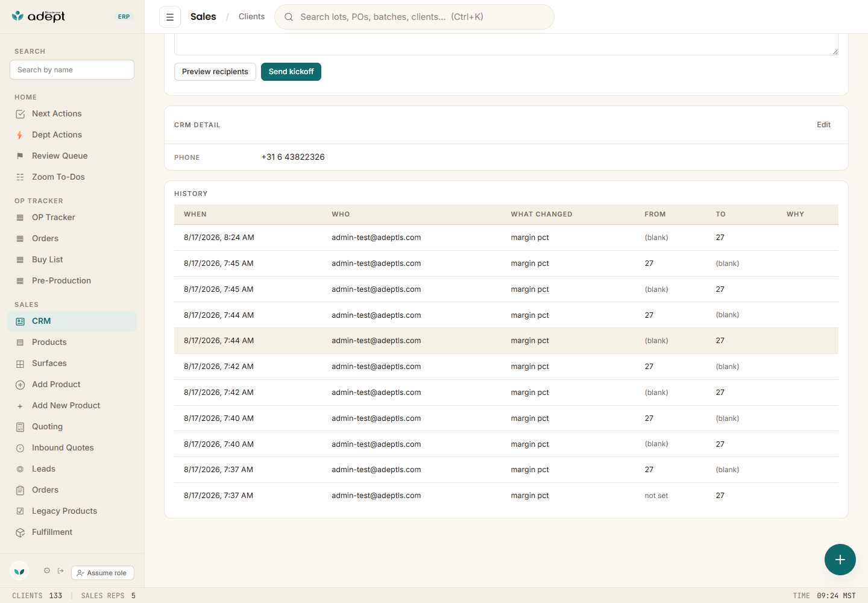Click Preview recipients button

(215, 72)
